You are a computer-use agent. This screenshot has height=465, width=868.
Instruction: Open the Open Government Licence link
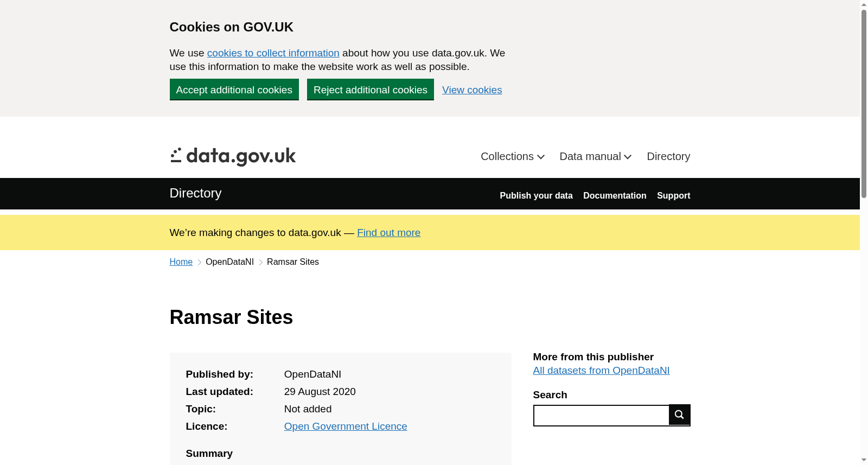click(346, 426)
